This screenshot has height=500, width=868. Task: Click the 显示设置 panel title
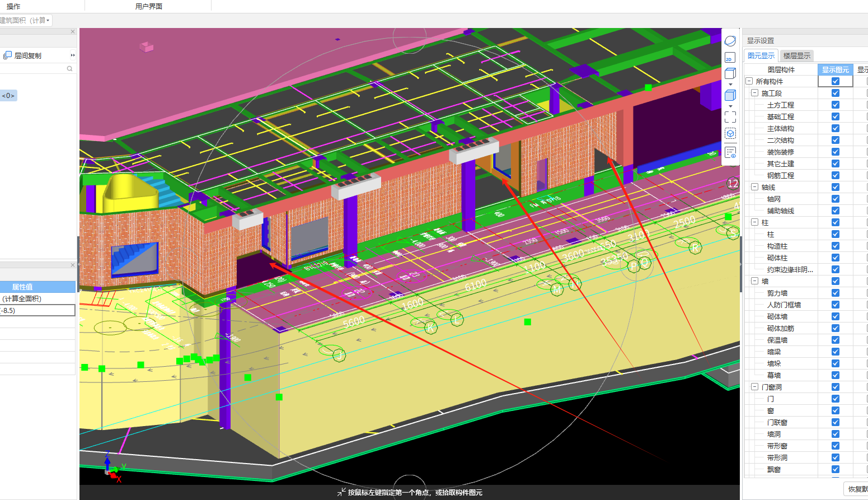point(761,40)
